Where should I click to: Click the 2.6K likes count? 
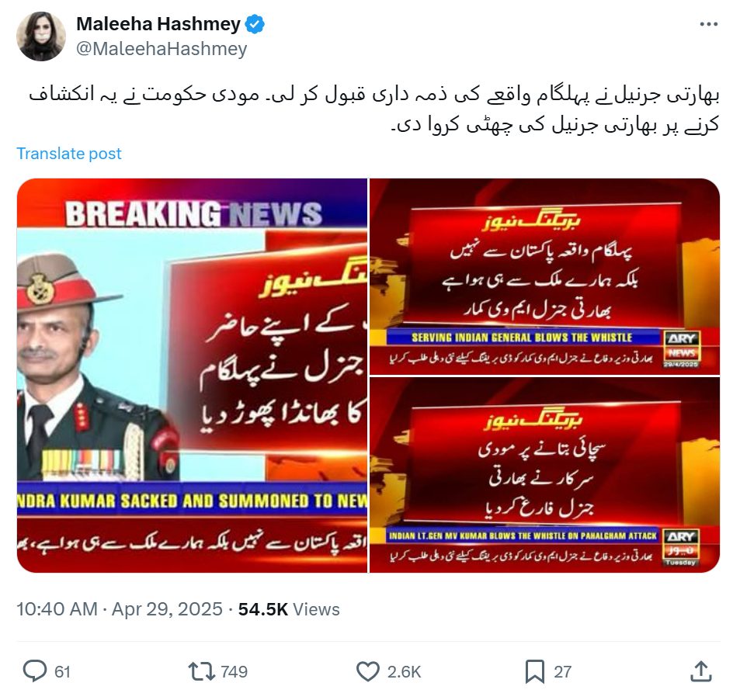[x=404, y=672]
